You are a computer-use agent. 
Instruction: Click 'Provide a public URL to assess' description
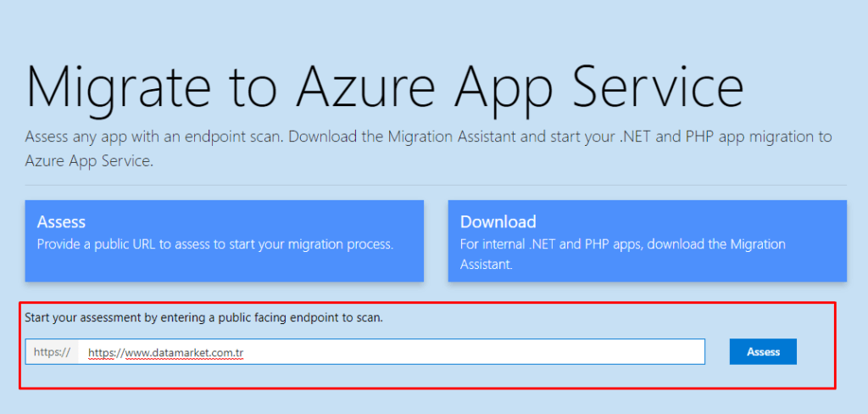214,244
